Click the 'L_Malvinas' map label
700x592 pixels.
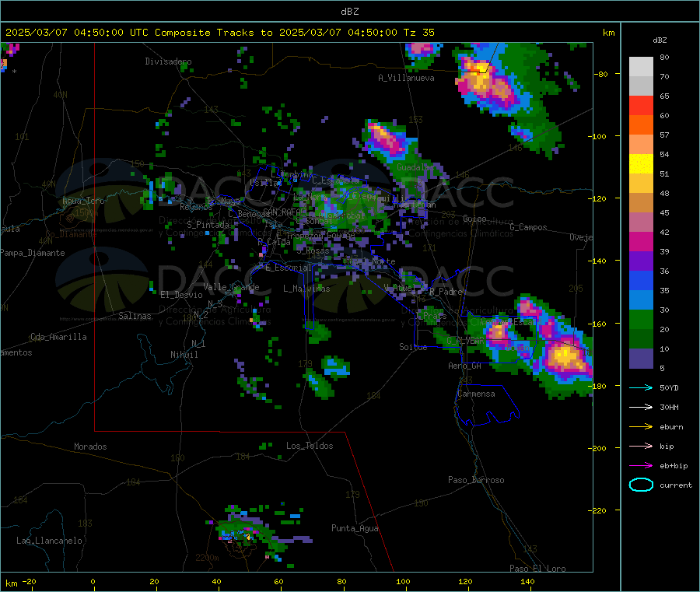coord(306,289)
